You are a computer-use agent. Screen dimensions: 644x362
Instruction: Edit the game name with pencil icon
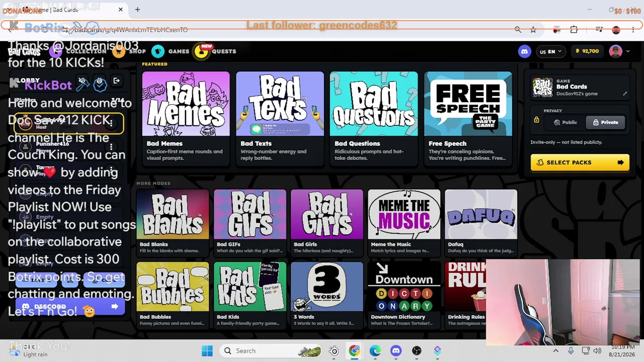(624, 94)
